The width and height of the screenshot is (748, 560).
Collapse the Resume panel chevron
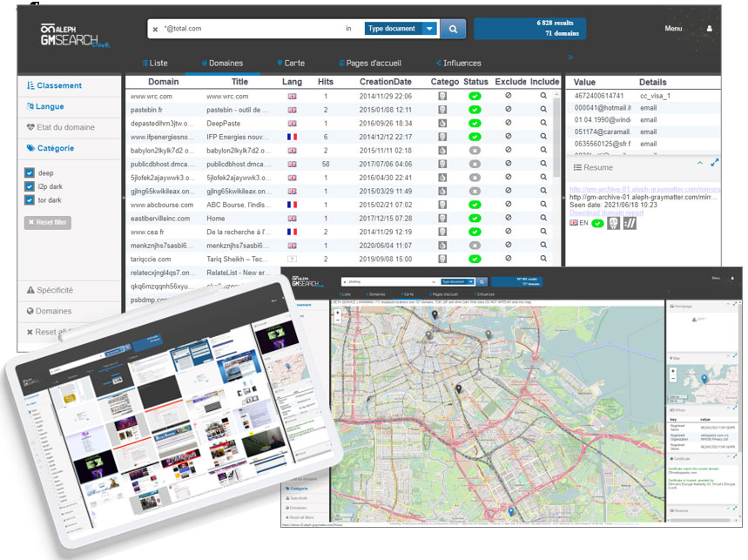click(x=700, y=163)
